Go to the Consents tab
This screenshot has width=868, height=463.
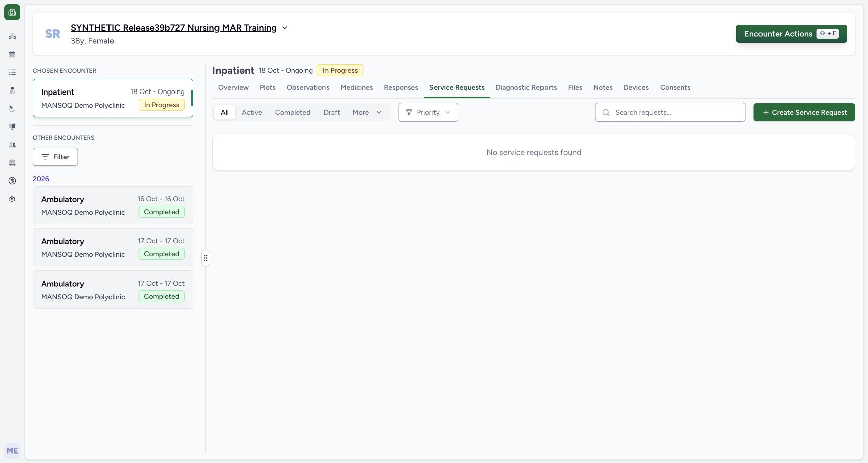(x=675, y=87)
